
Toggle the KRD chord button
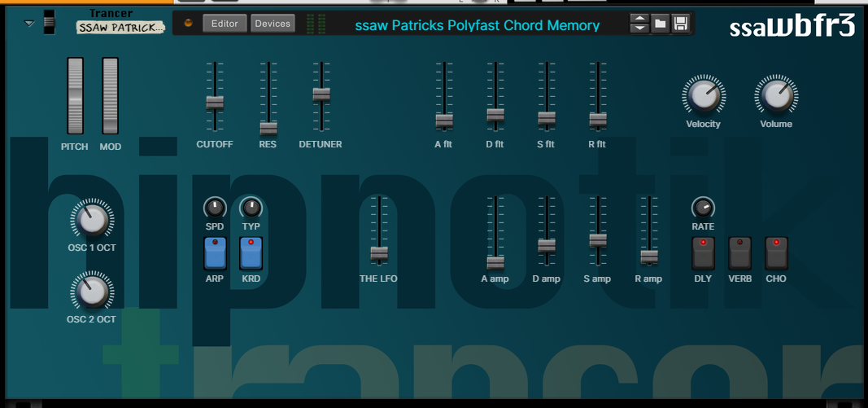(251, 253)
